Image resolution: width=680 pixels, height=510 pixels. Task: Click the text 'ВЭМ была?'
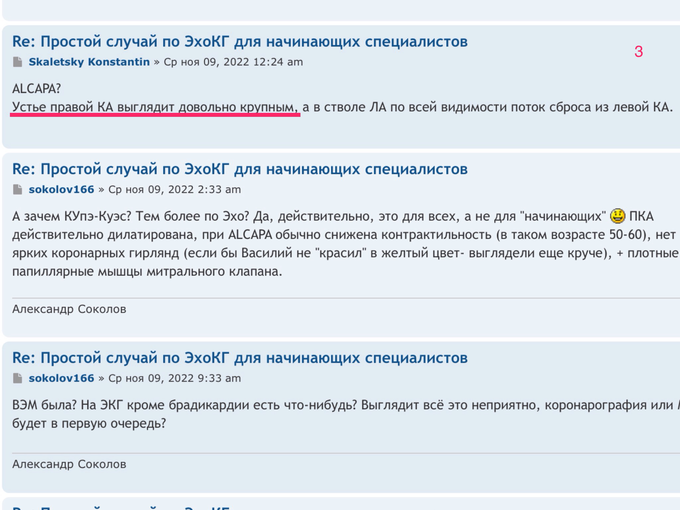(x=44, y=405)
